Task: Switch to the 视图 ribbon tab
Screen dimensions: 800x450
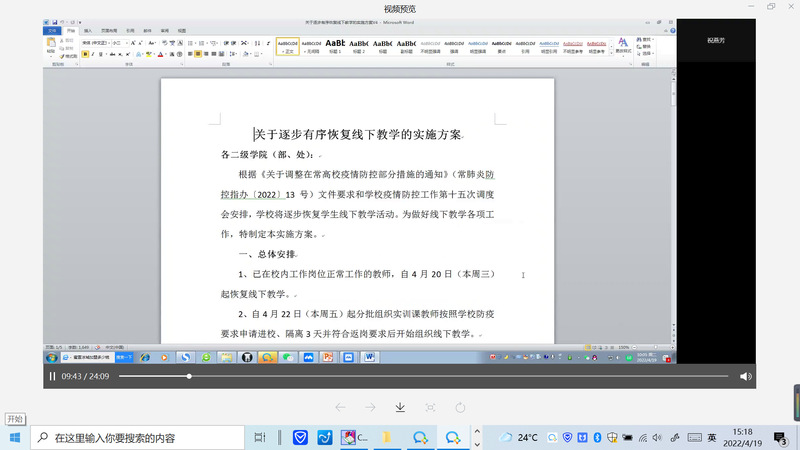Action: [x=182, y=31]
